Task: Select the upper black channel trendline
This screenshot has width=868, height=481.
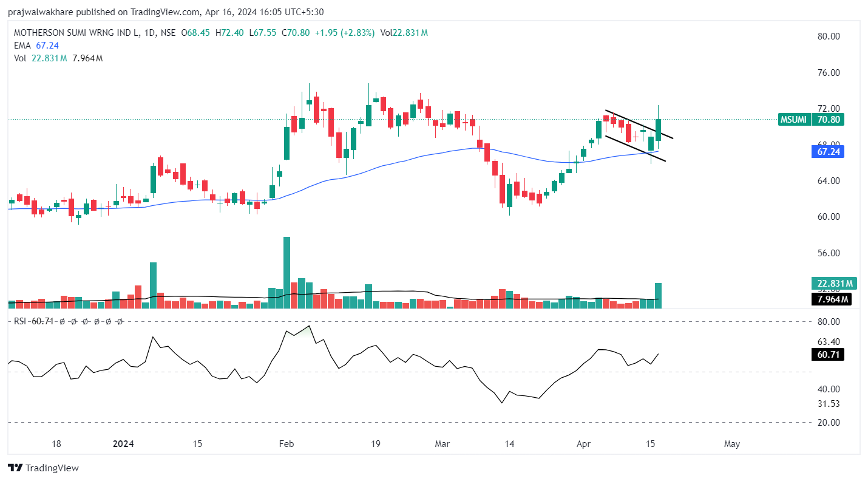Action: pyautogui.click(x=637, y=124)
